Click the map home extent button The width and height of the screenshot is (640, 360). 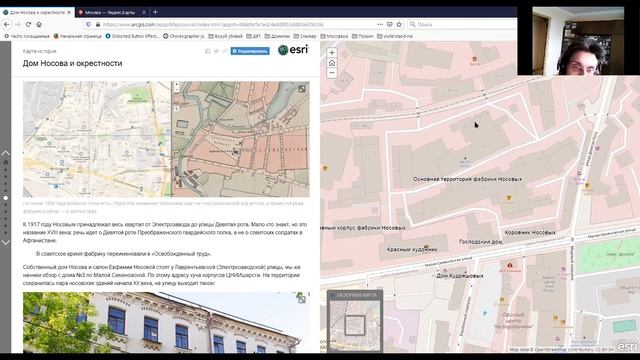[x=332, y=63]
